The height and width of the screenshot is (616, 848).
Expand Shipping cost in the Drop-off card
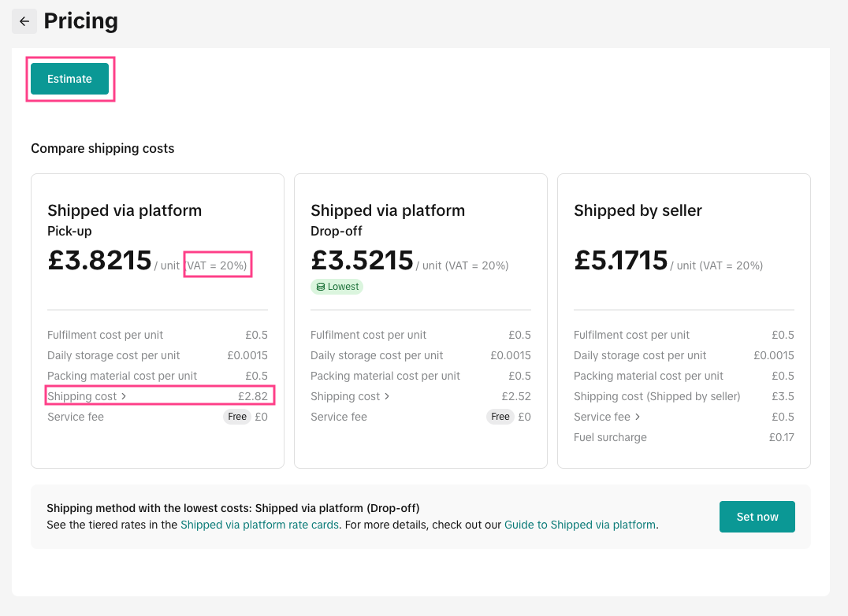pyautogui.click(x=350, y=396)
